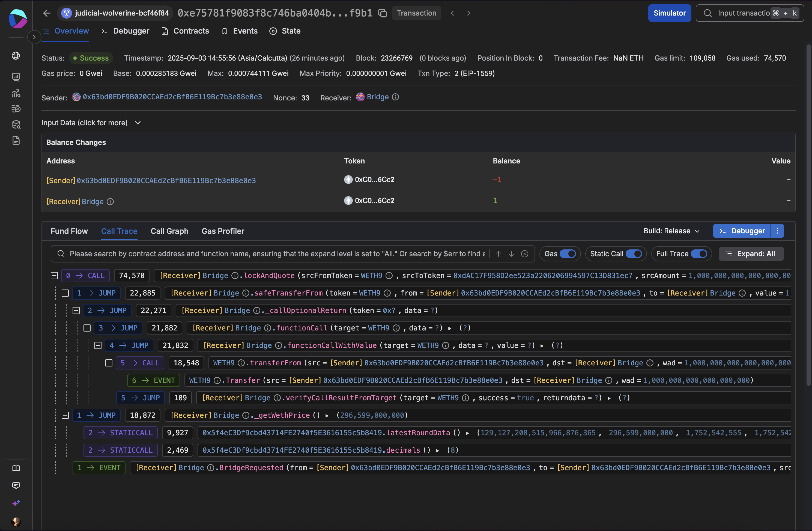Click the BridgeRequested event name
Viewport: 812px width, 531px height.
click(x=251, y=467)
